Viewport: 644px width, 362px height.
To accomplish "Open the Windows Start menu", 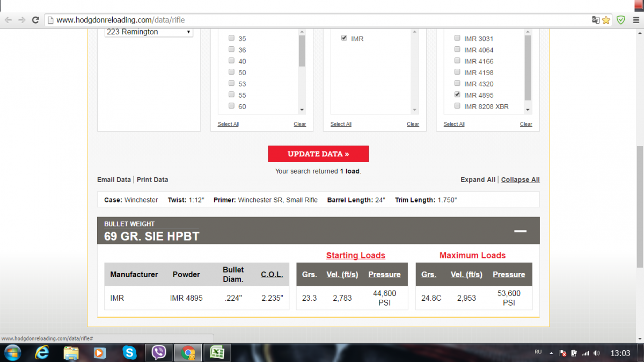I will tap(12, 353).
